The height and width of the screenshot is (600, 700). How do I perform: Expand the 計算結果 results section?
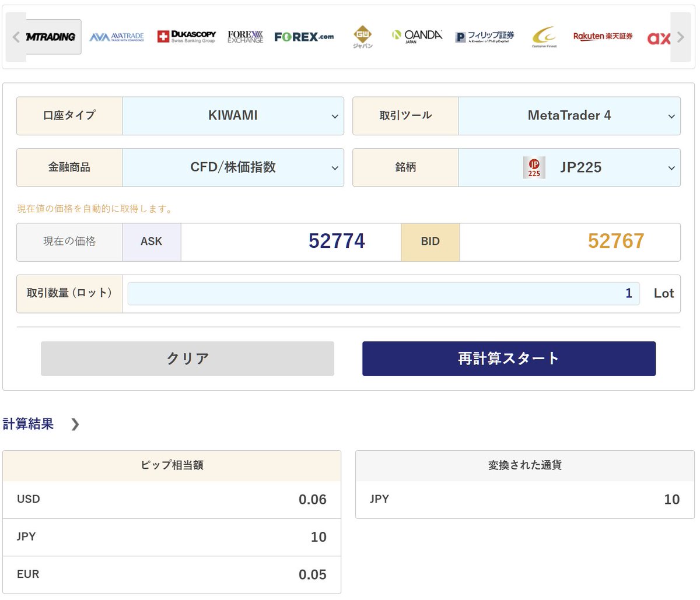[41, 424]
